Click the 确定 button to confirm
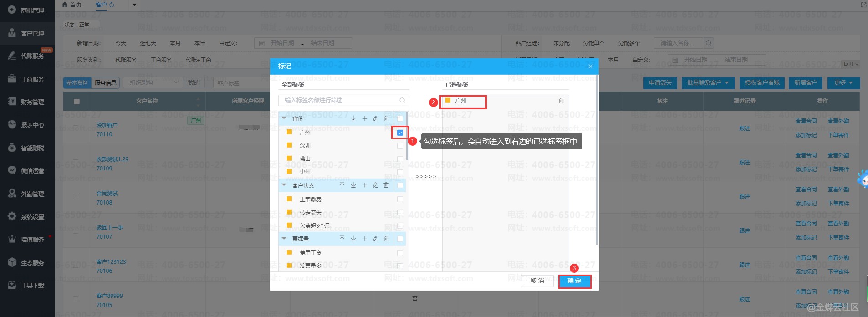The width and height of the screenshot is (868, 317). (x=574, y=281)
